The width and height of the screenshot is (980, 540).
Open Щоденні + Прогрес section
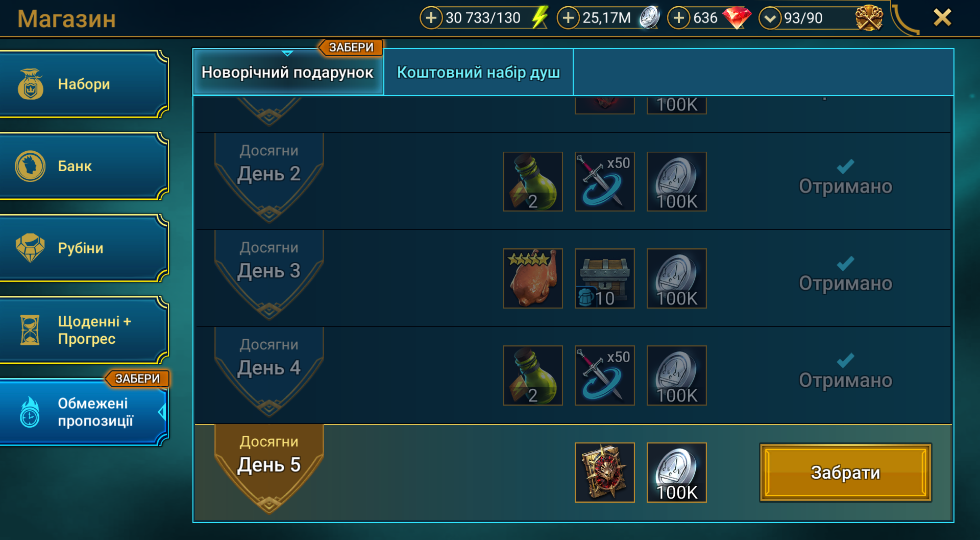pyautogui.click(x=84, y=330)
